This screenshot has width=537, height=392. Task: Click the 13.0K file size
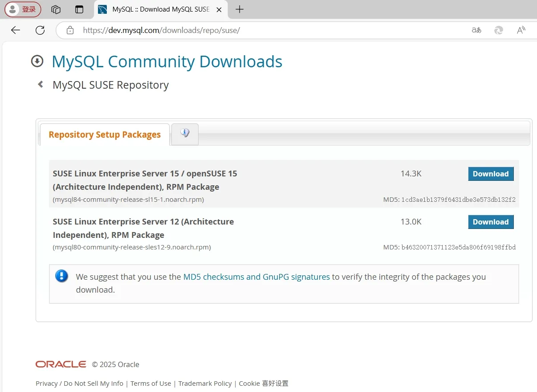(411, 222)
